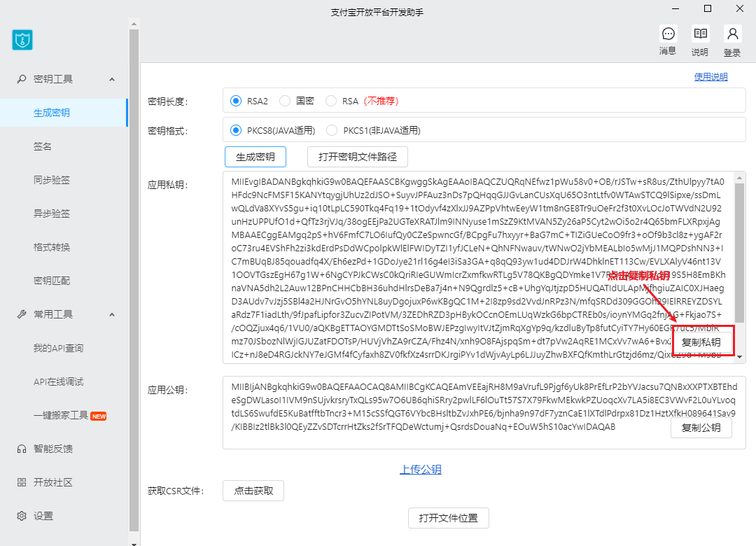
Task: Select PKCS8(JAVA适用) key format
Action: 236,130
